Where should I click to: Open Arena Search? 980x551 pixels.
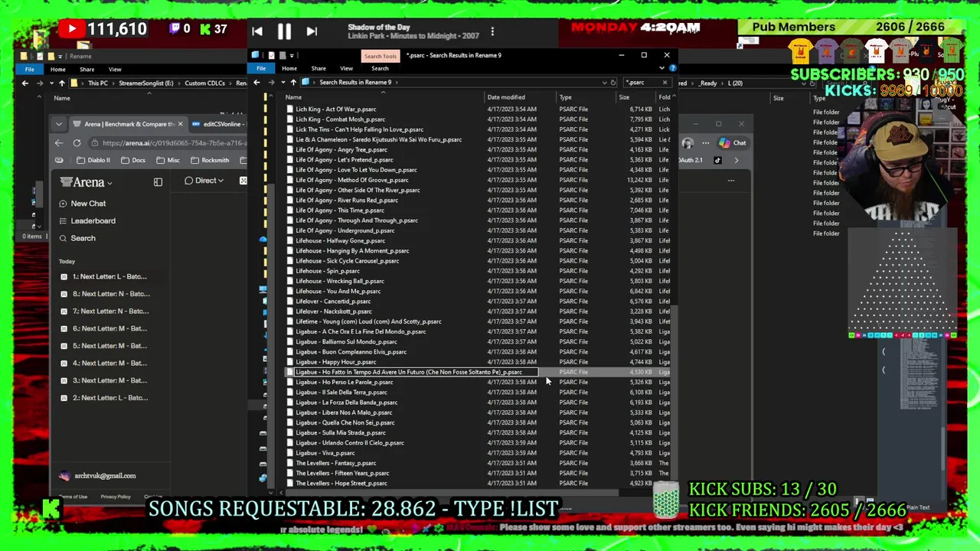click(83, 238)
